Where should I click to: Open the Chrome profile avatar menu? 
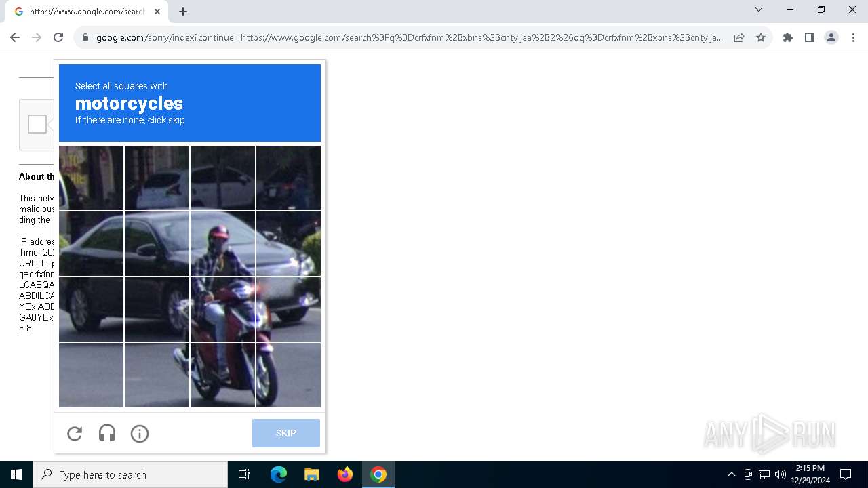831,37
